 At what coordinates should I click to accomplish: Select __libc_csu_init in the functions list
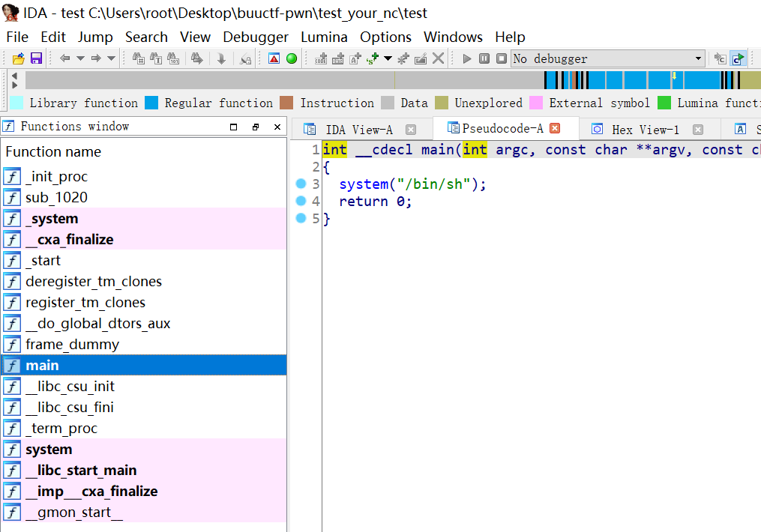tap(144, 387)
